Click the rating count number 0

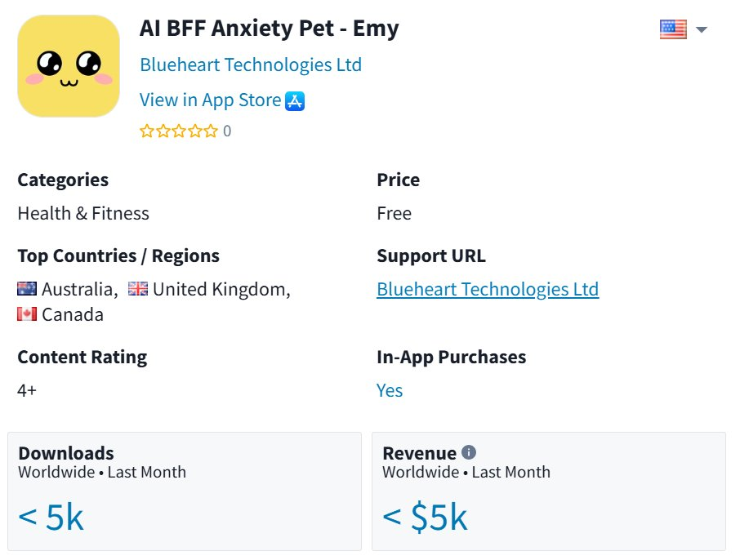227,131
